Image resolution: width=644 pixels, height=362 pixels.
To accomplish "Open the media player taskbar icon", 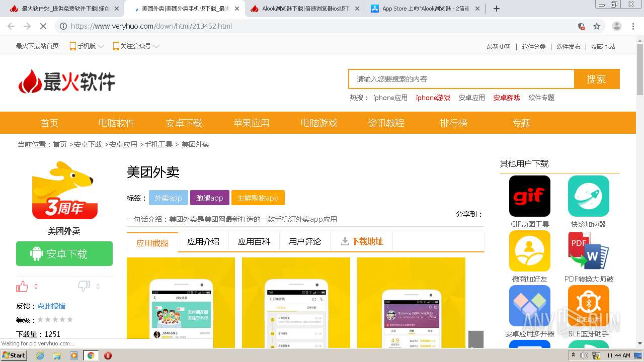I will [x=74, y=355].
